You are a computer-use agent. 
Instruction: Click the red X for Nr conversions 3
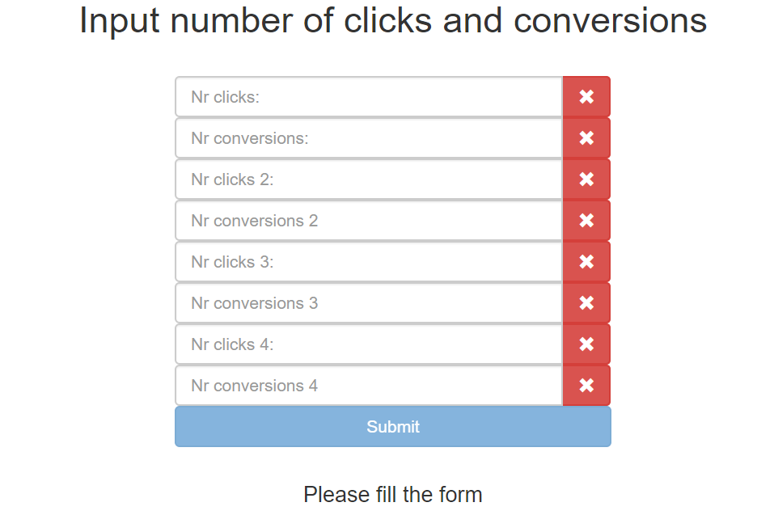click(x=586, y=303)
